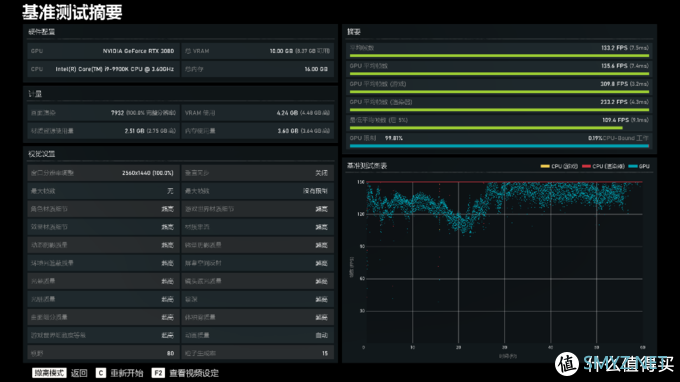680x382 pixels.
Task: Click the Intel Core i9-9900K CPU row
Action: click(103, 69)
